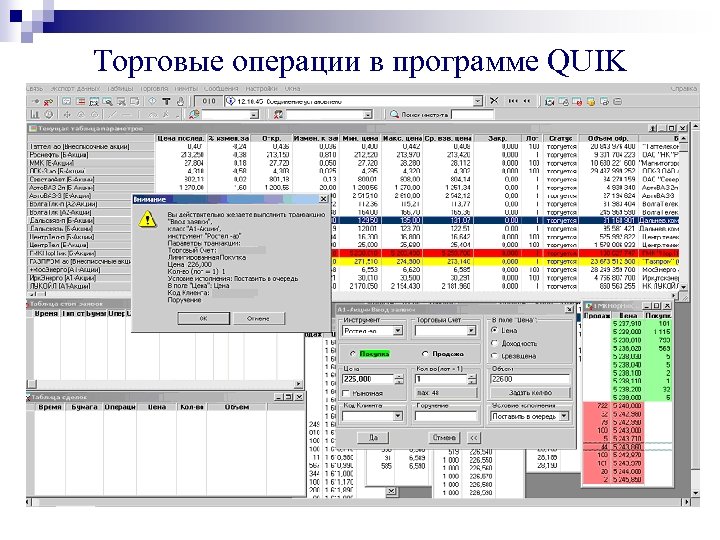Open the Торговля menu
The height and width of the screenshot is (540, 720).
154,88
